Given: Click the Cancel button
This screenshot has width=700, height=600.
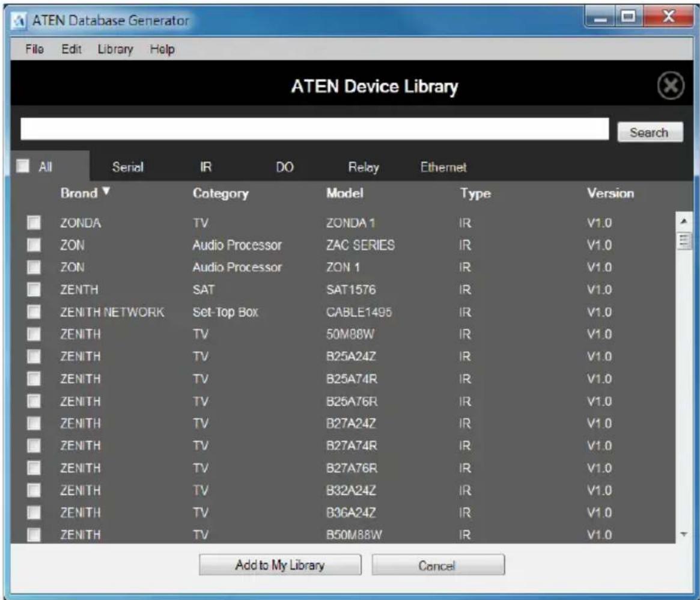Looking at the screenshot, I should coord(438,565).
